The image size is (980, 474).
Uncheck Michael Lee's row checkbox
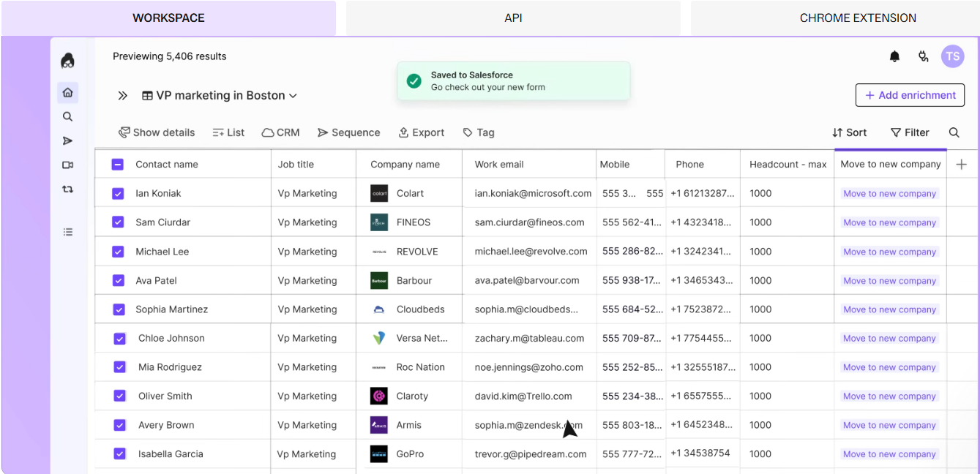(118, 252)
